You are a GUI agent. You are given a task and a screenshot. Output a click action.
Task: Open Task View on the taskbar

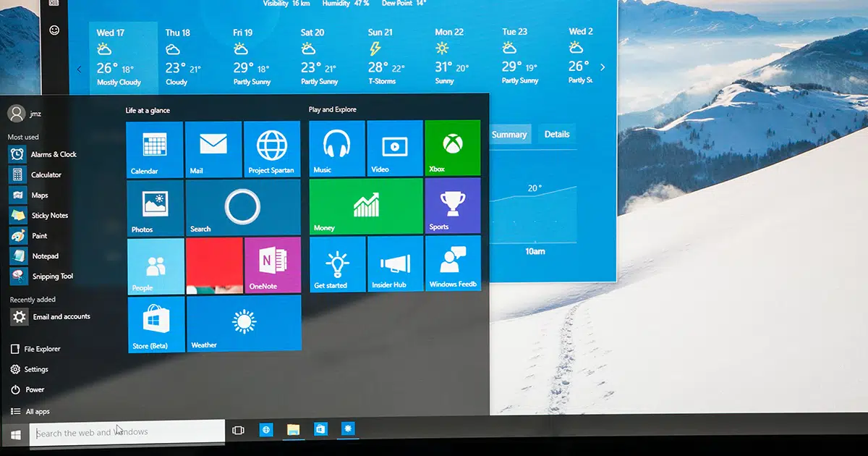click(238, 430)
